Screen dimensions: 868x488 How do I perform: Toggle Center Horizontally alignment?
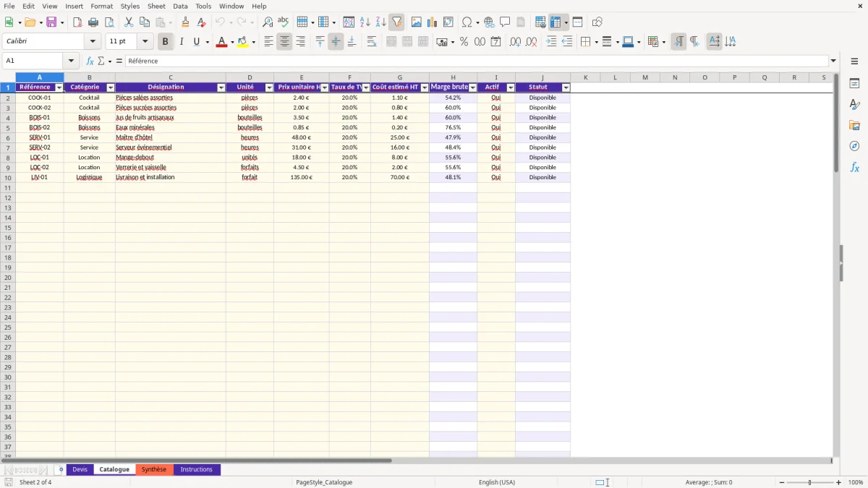284,42
